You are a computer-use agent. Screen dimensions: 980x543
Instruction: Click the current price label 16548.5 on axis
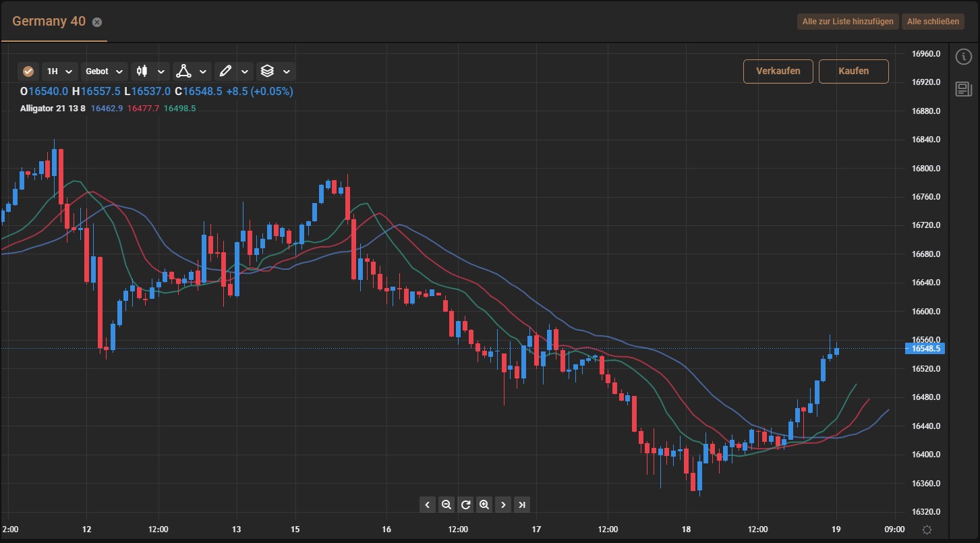925,349
